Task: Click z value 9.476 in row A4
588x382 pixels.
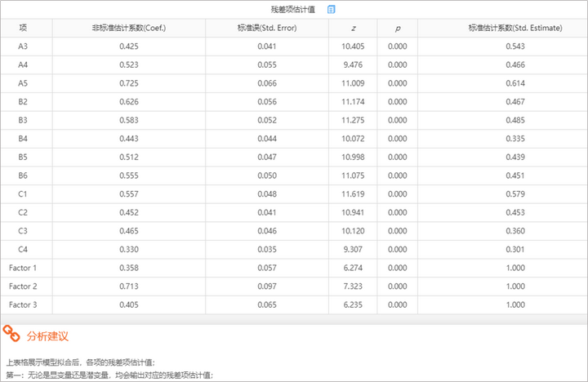Action: pos(353,64)
